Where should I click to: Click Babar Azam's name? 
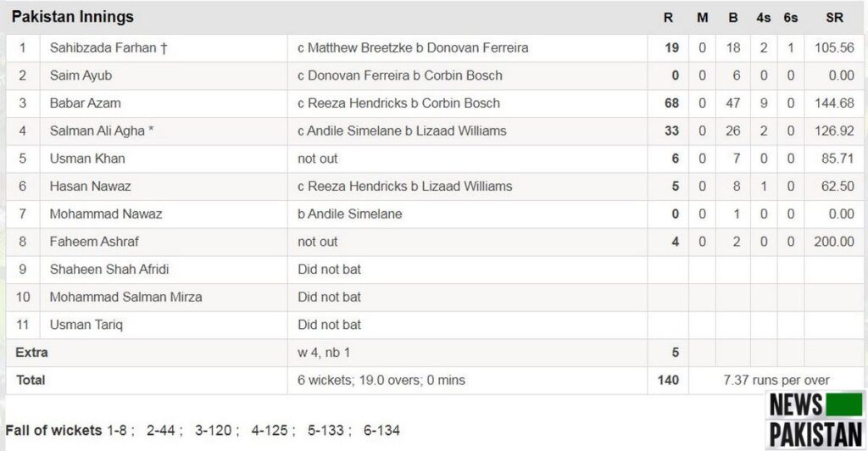[x=85, y=103]
